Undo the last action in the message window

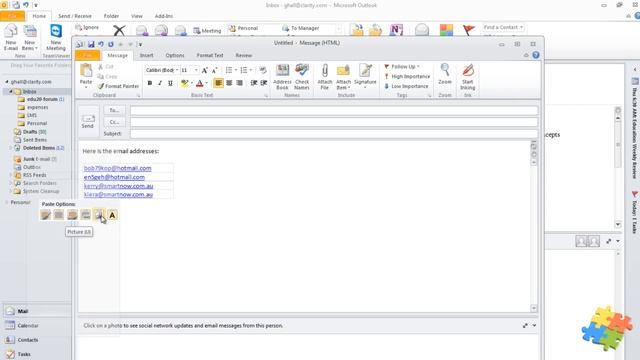[x=100, y=44]
